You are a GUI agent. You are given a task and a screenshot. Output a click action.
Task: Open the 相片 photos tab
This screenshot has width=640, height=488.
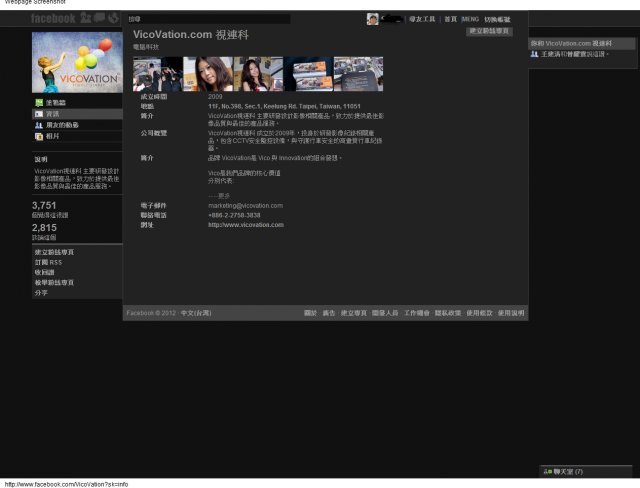(77, 136)
